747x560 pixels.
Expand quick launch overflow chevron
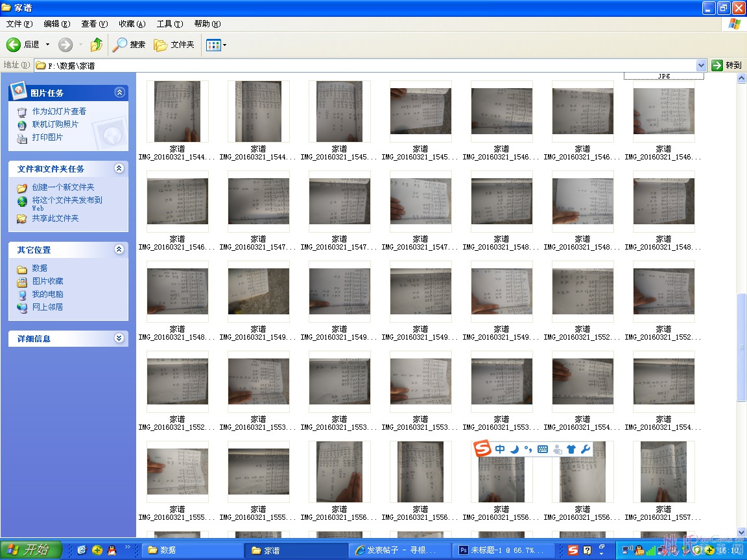coord(127,548)
